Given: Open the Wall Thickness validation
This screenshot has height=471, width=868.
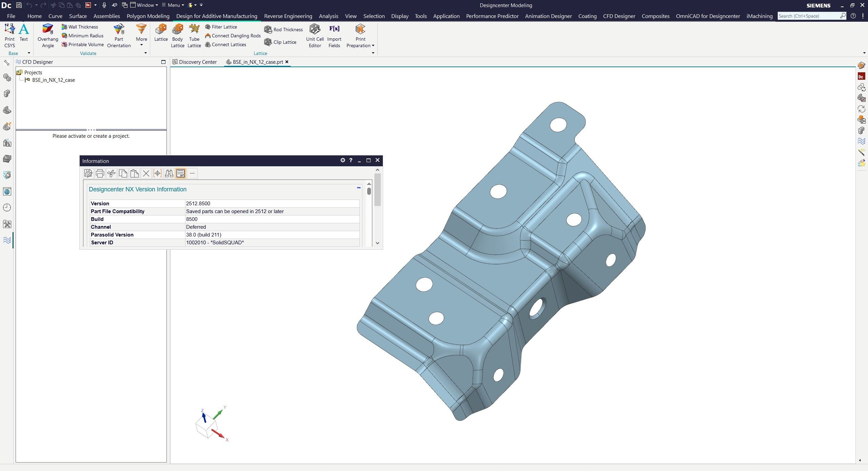Looking at the screenshot, I should tap(80, 27).
